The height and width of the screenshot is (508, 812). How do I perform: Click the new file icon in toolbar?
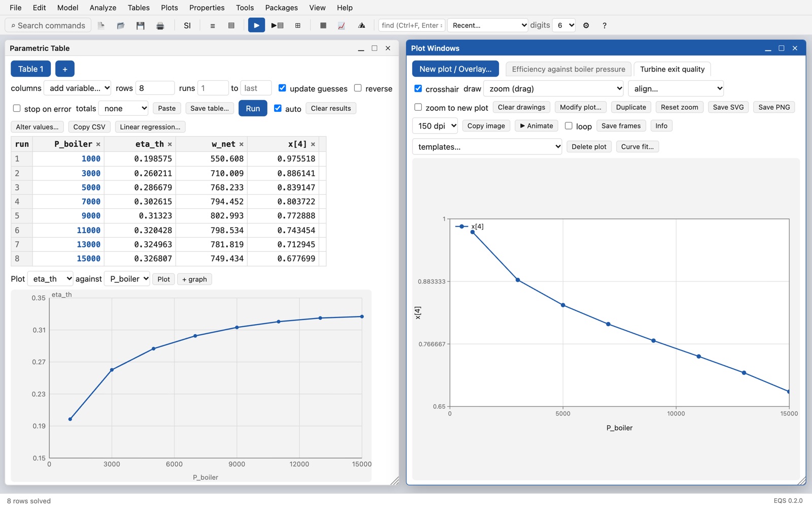point(101,25)
